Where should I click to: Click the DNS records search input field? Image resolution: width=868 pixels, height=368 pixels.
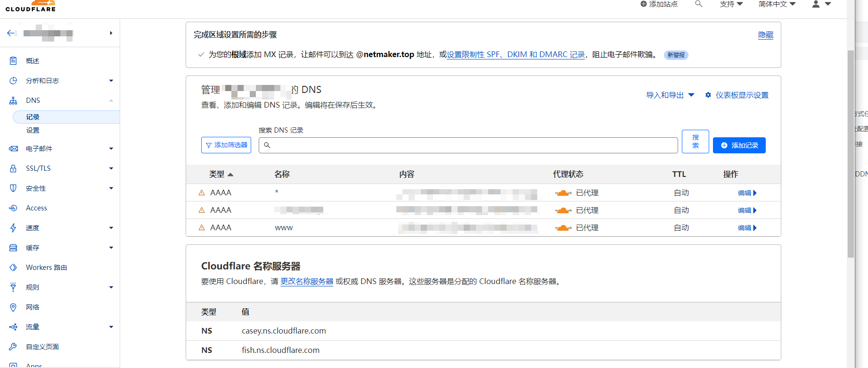point(468,145)
